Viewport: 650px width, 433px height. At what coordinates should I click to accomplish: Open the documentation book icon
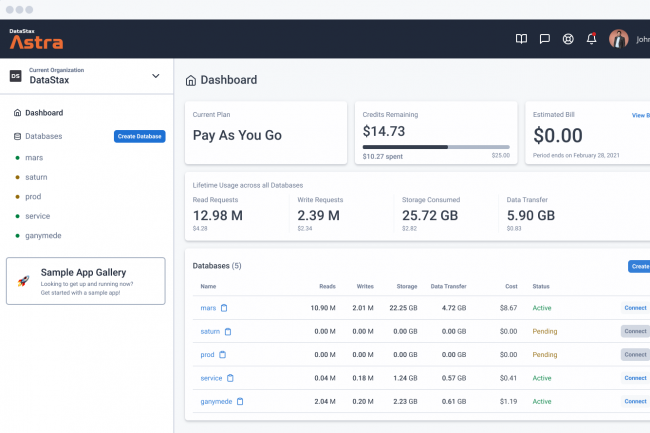(x=521, y=39)
